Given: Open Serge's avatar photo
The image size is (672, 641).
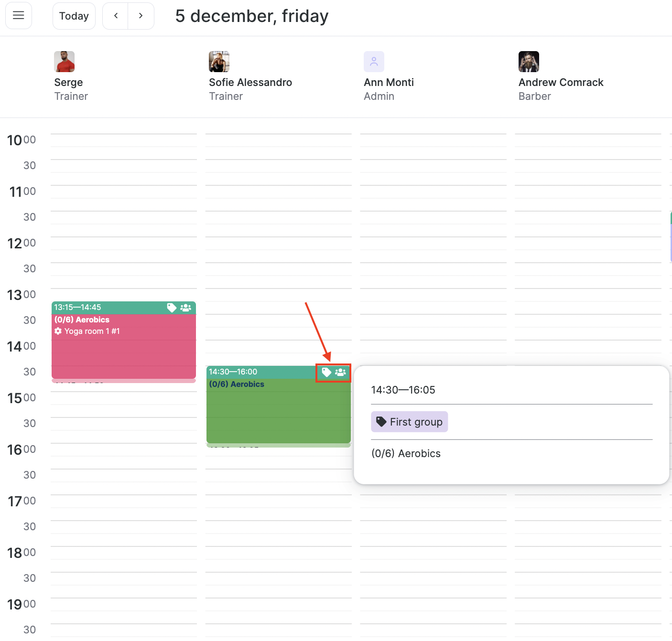Looking at the screenshot, I should coord(65,62).
